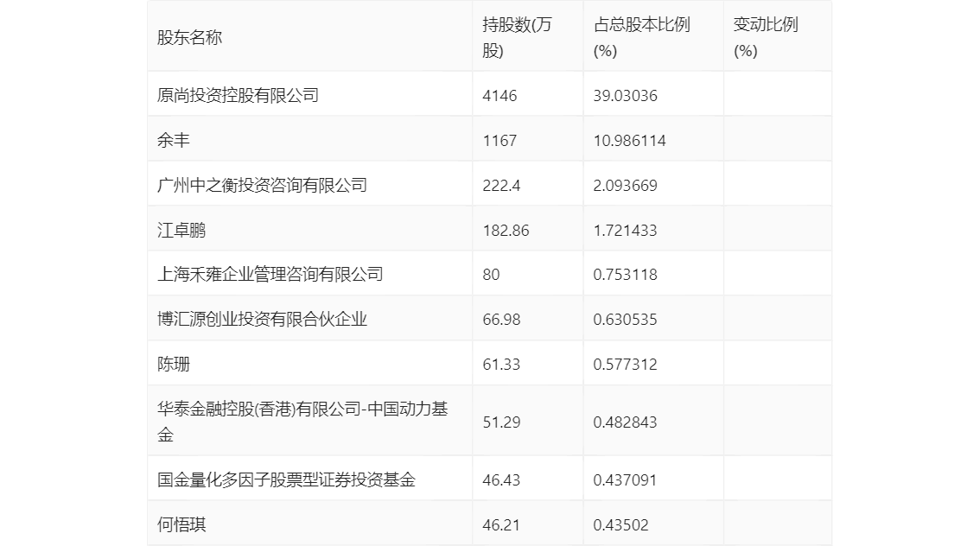
Task: Select shareholder 江卓鹏
Action: pyautogui.click(x=181, y=231)
